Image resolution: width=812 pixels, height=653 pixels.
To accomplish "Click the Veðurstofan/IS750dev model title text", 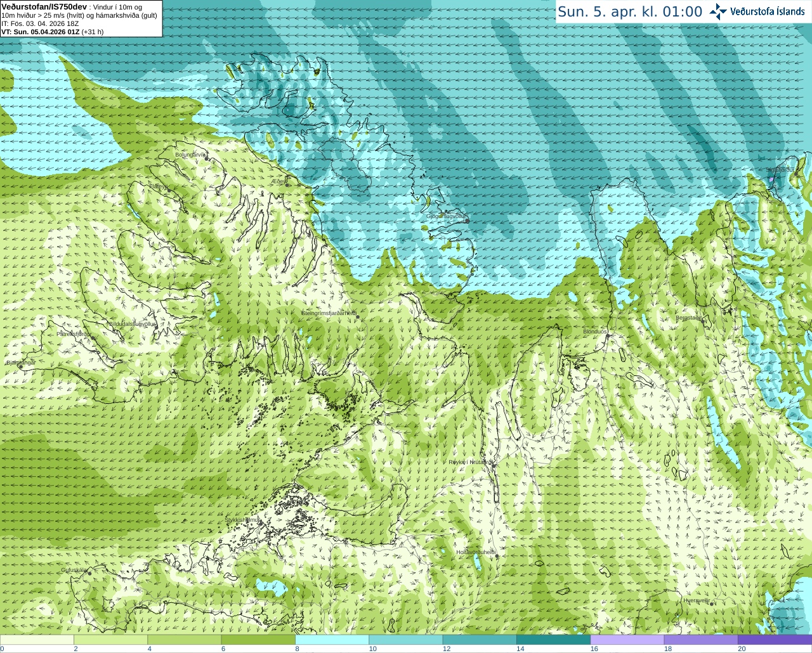I will 44,6.
